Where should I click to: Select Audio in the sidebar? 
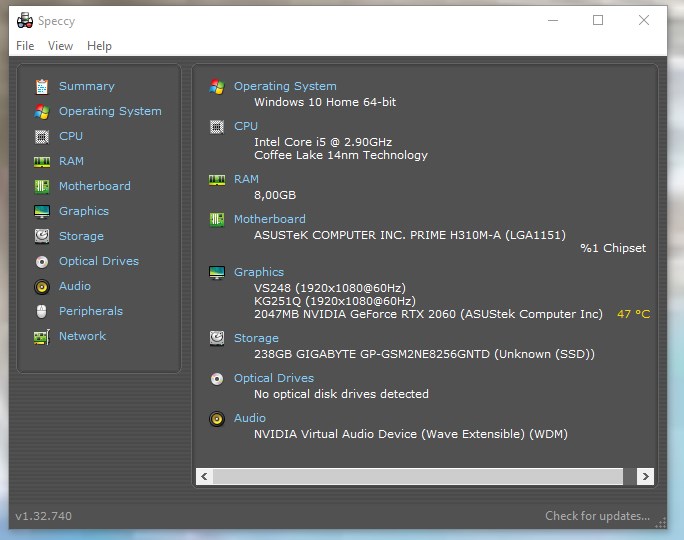point(75,286)
